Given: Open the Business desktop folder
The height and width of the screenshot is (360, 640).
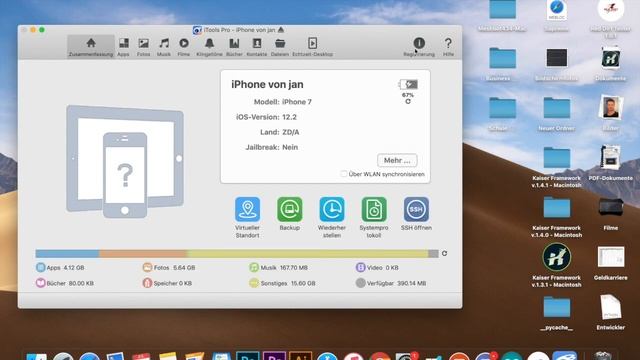Looking at the screenshot, I should 502,58.
